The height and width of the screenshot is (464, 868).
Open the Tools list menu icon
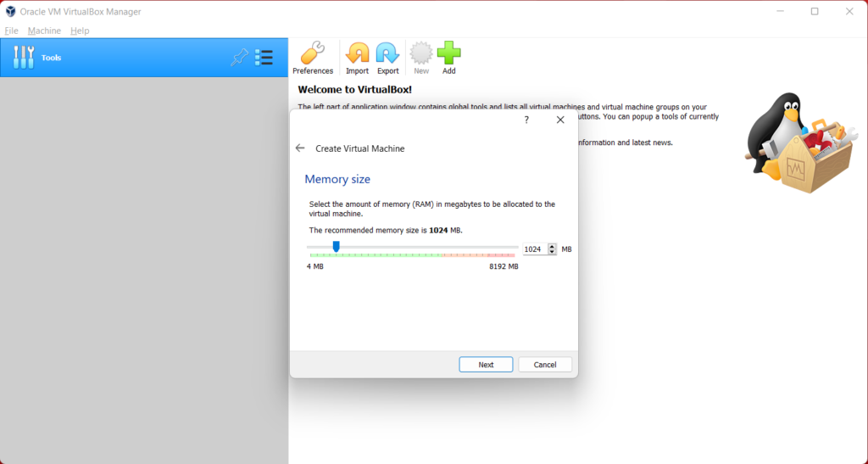click(x=264, y=57)
